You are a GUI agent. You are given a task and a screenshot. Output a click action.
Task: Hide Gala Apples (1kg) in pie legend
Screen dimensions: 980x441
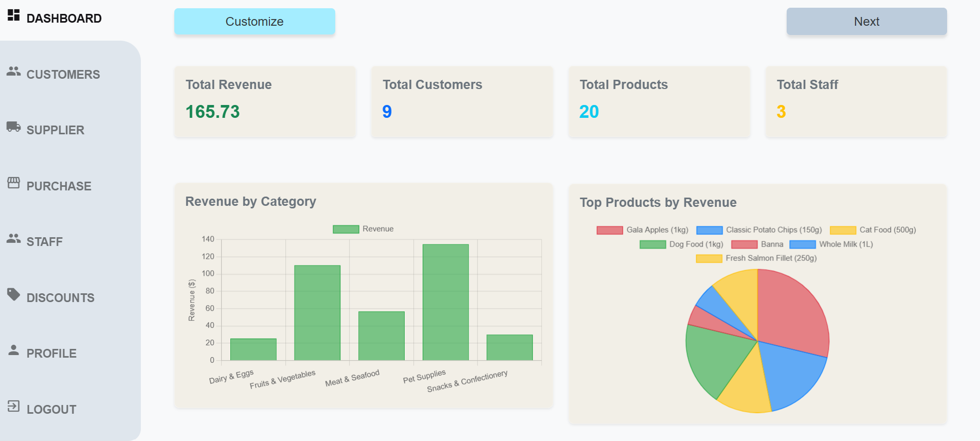click(642, 230)
